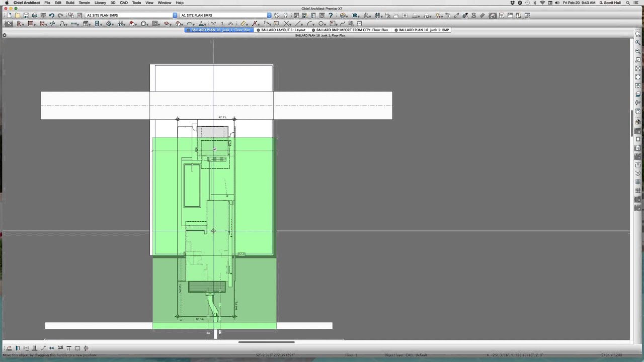
Task: Click the Print icon
Action: [x=35, y=16]
